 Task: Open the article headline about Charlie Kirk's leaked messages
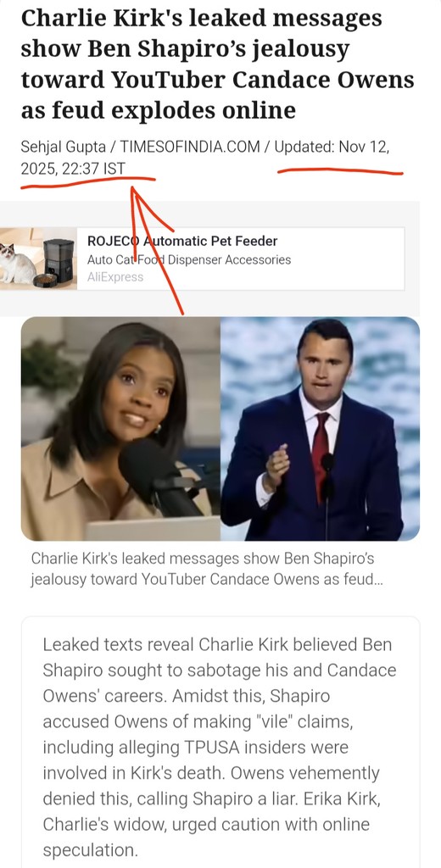(218, 64)
